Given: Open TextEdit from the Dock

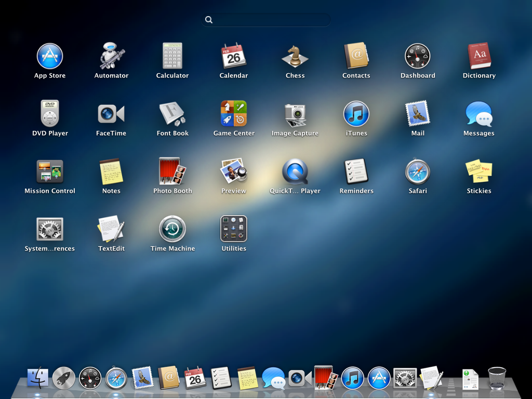Looking at the screenshot, I should point(431,378).
